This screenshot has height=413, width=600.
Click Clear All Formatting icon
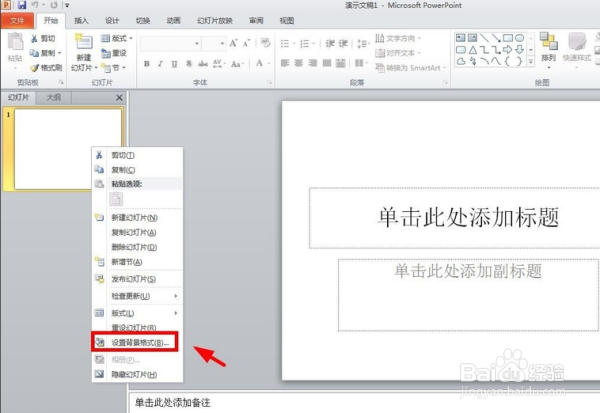[265, 43]
